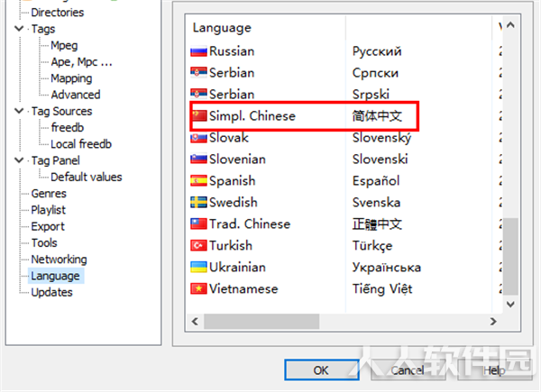This screenshot has width=541, height=392.
Task: Select the Language tree item
Action: pos(56,276)
